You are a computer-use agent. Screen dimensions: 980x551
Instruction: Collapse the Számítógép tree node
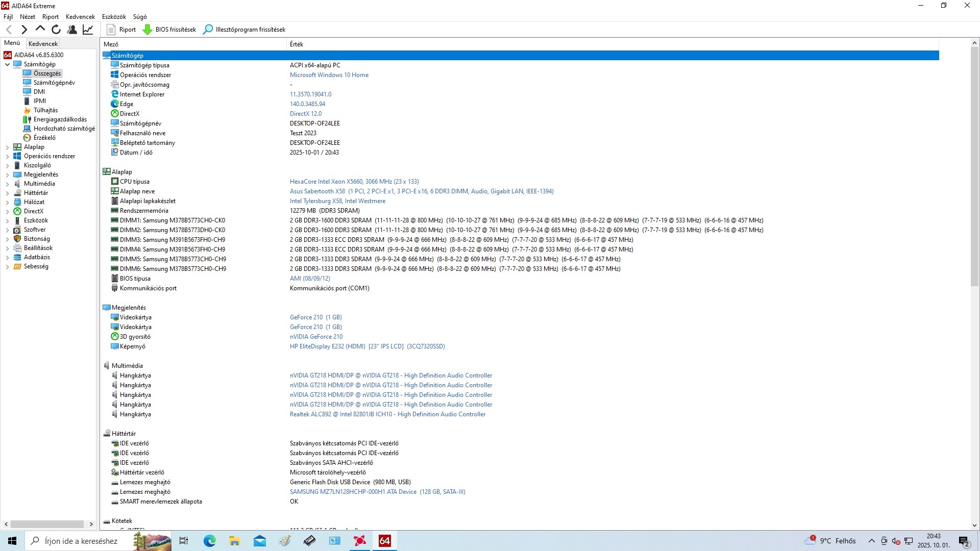tap(8, 64)
